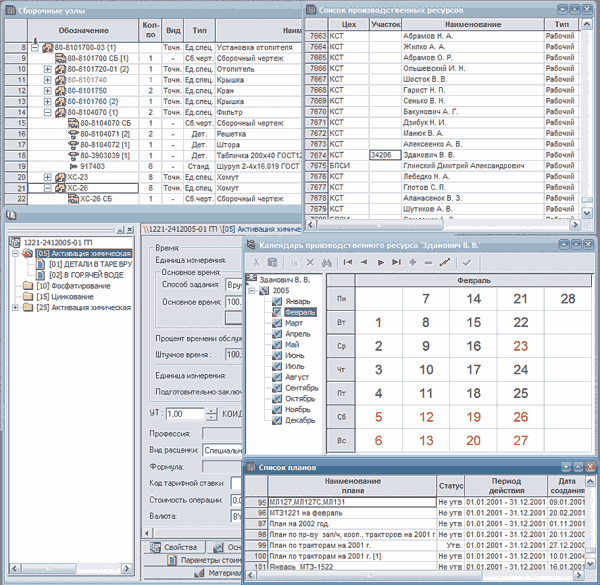Click the Участок cell 34206

coord(385,155)
